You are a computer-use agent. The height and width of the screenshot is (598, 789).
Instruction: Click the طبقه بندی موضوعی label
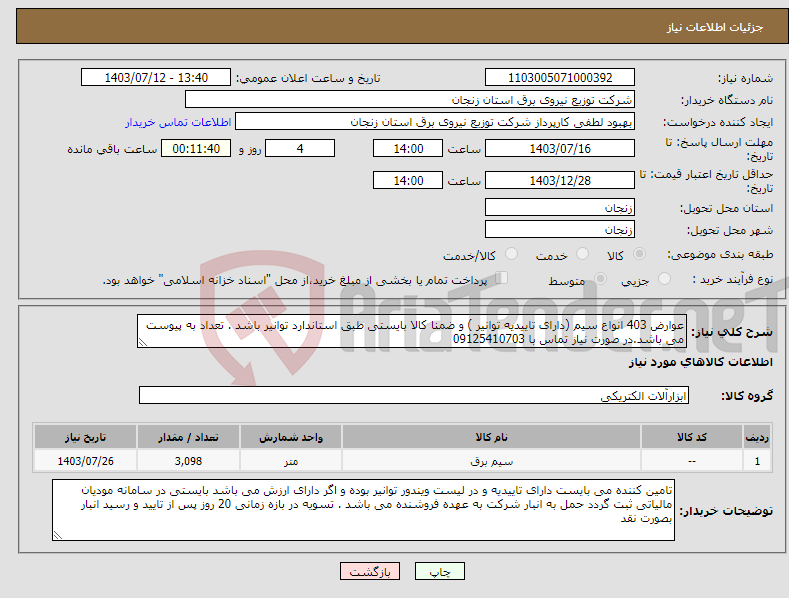coord(720,254)
